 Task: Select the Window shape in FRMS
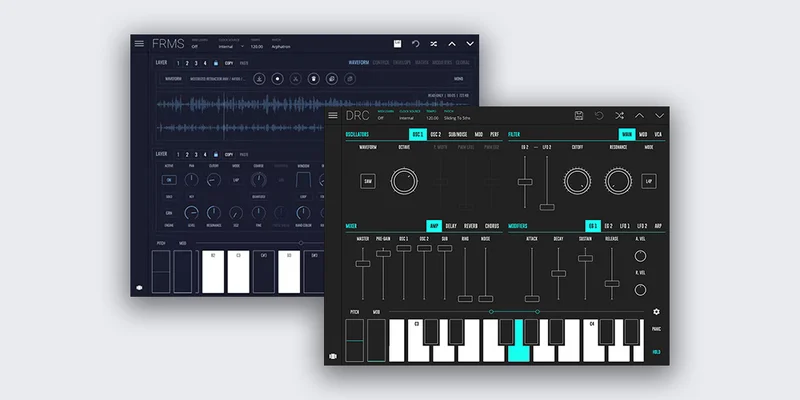[303, 180]
